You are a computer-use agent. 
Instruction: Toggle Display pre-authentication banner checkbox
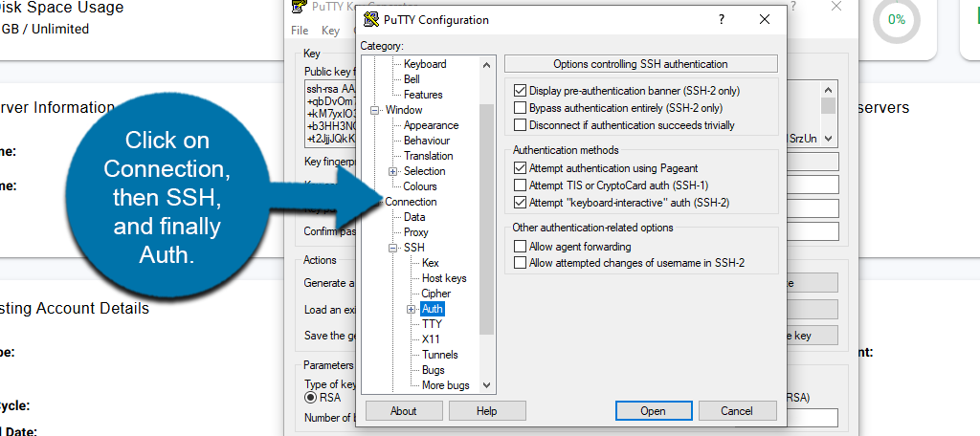[x=521, y=91]
